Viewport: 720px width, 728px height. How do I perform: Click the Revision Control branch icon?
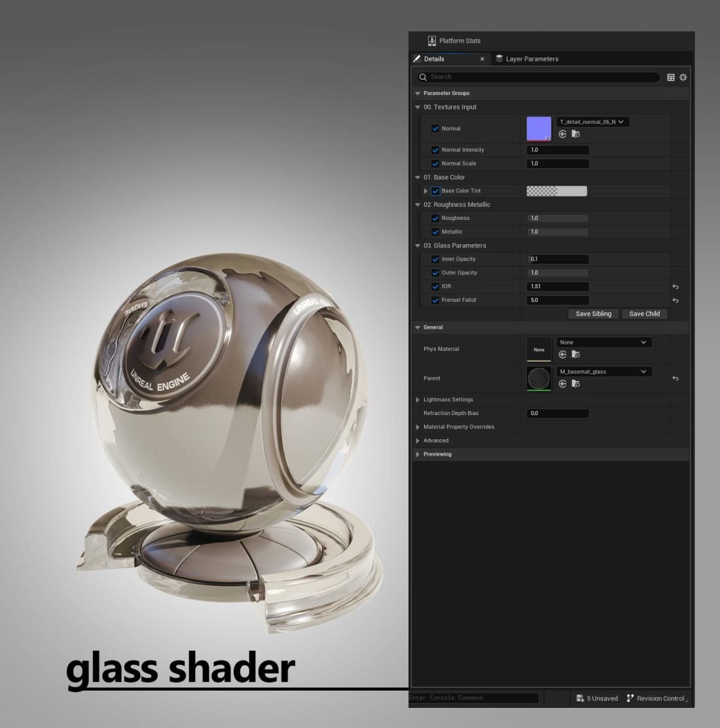click(630, 699)
